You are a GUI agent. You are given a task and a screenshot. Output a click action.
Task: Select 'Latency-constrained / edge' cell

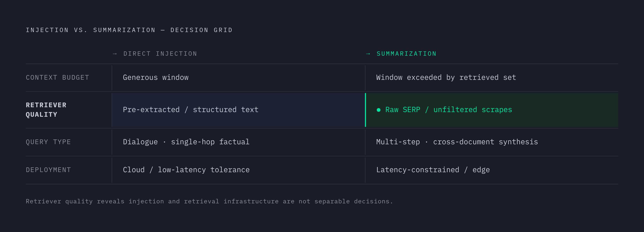pos(492,170)
